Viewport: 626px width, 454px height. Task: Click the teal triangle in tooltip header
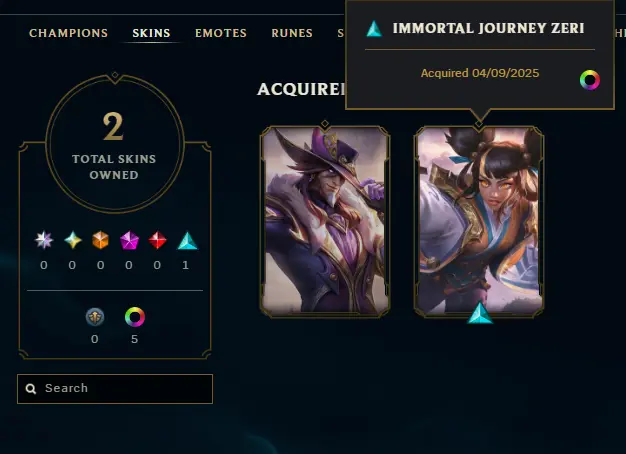374,29
